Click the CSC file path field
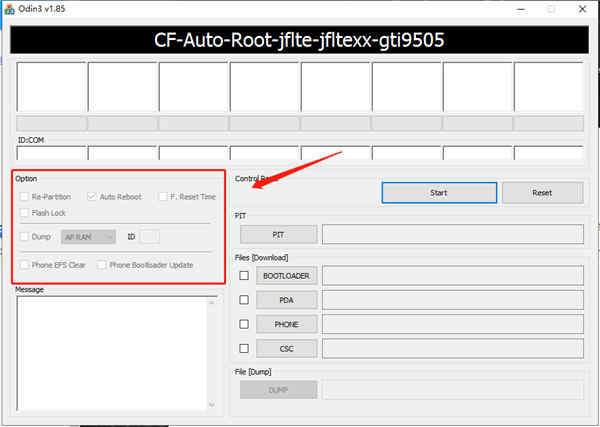This screenshot has height=427, width=600. pyautogui.click(x=453, y=349)
